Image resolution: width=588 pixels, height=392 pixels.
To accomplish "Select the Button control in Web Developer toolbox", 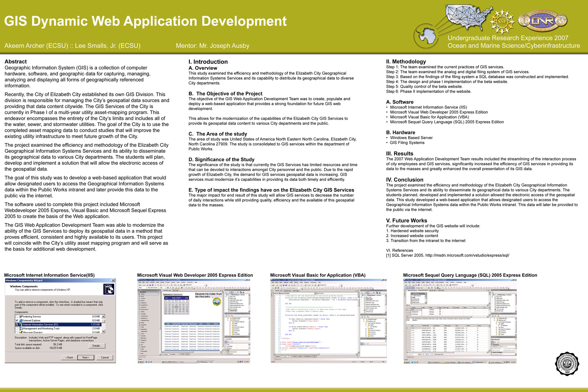I will click(142, 301).
